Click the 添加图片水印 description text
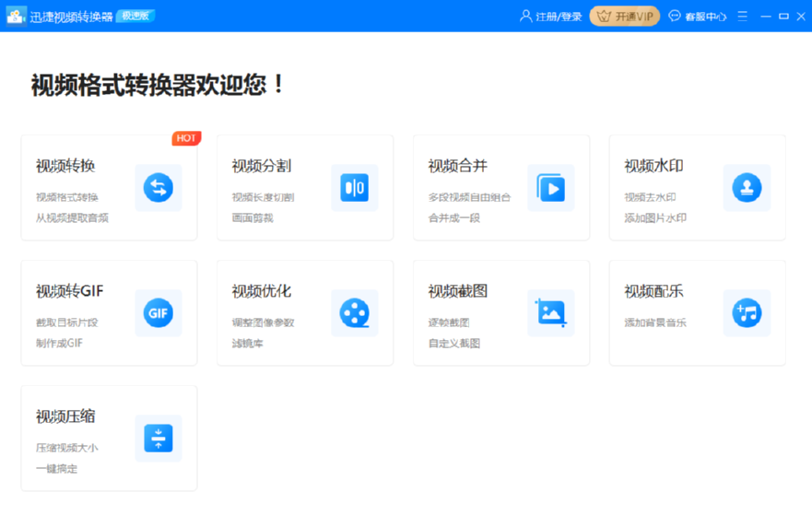 [655, 218]
